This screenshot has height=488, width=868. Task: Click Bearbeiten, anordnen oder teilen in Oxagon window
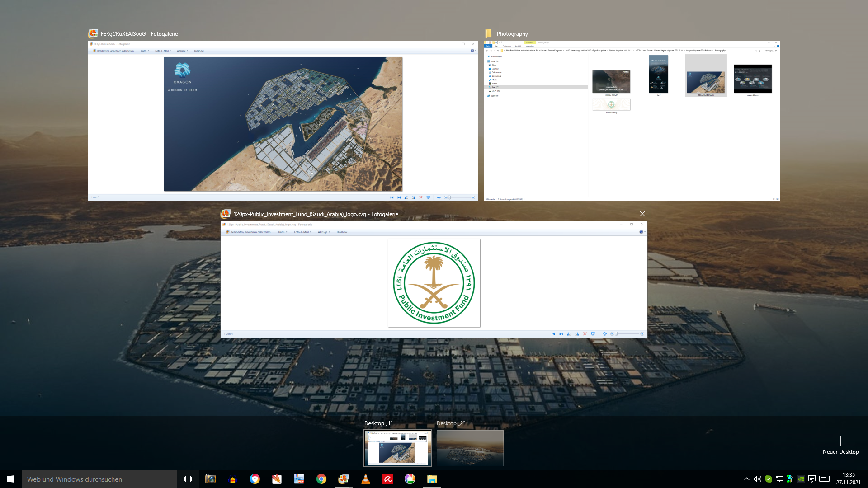[113, 51]
